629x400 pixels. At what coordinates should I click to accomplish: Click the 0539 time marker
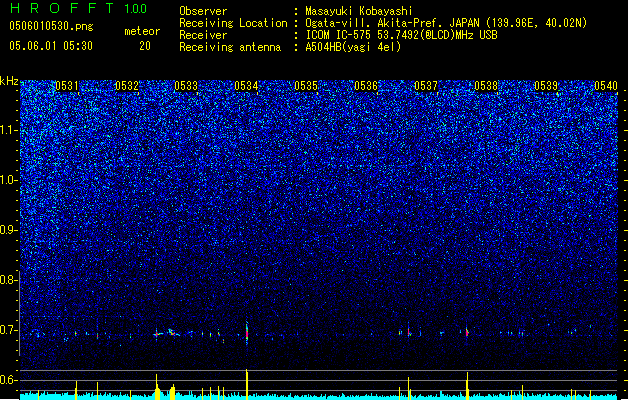546,86
